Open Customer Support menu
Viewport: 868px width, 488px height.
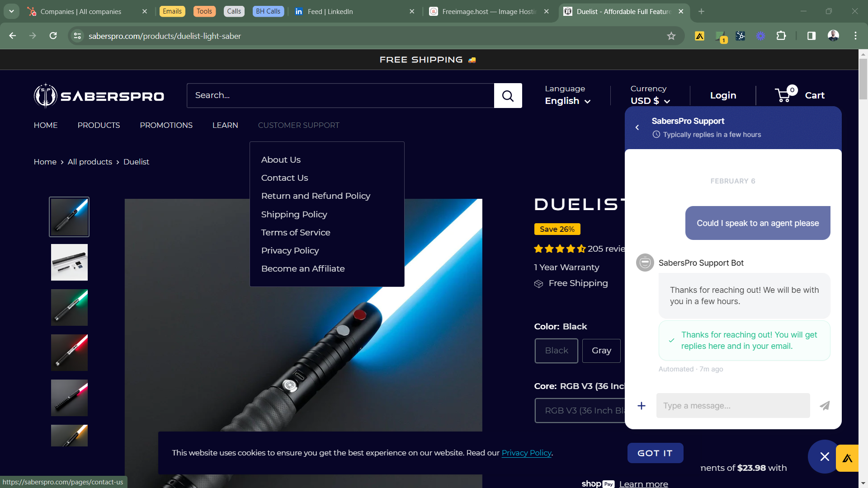coord(298,125)
